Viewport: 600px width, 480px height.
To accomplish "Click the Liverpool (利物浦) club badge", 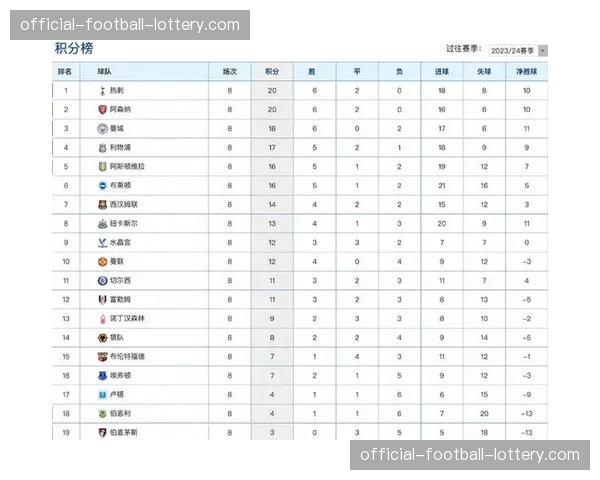I will click(102, 148).
